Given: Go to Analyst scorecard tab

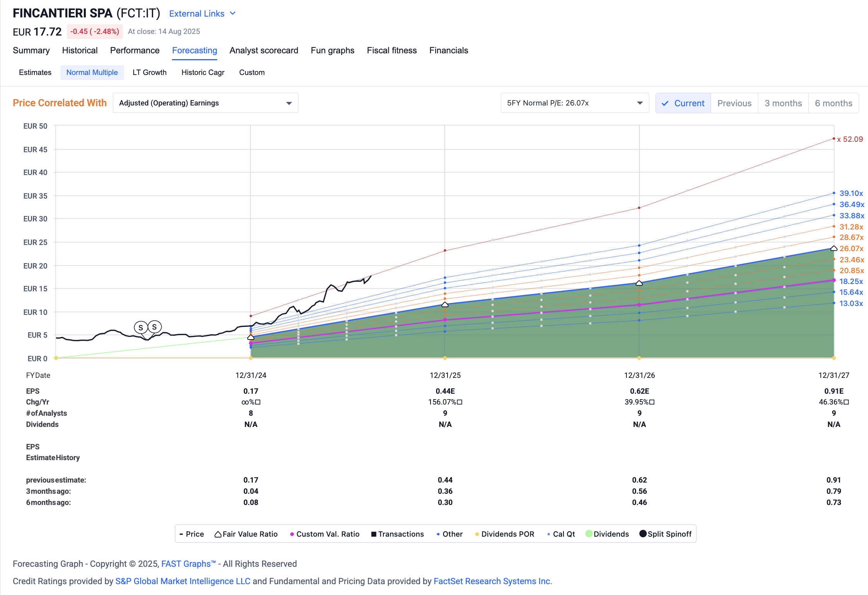Looking at the screenshot, I should [264, 51].
